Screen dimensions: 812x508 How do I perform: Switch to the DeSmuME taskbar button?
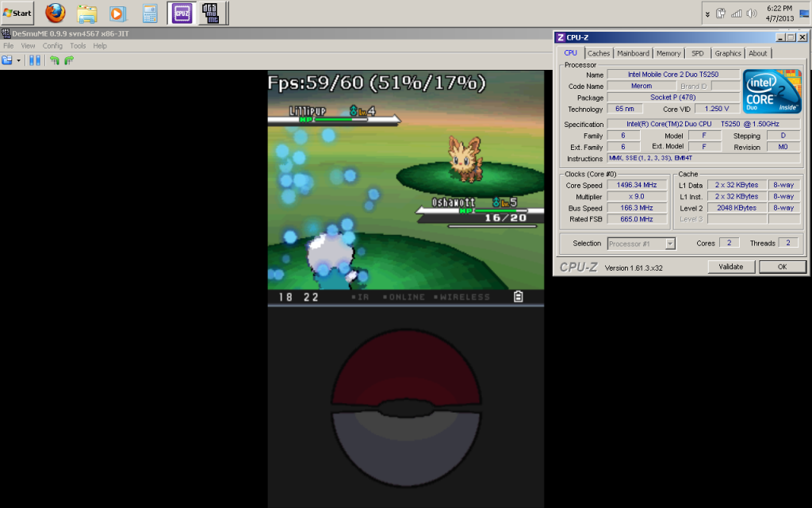pos(210,13)
